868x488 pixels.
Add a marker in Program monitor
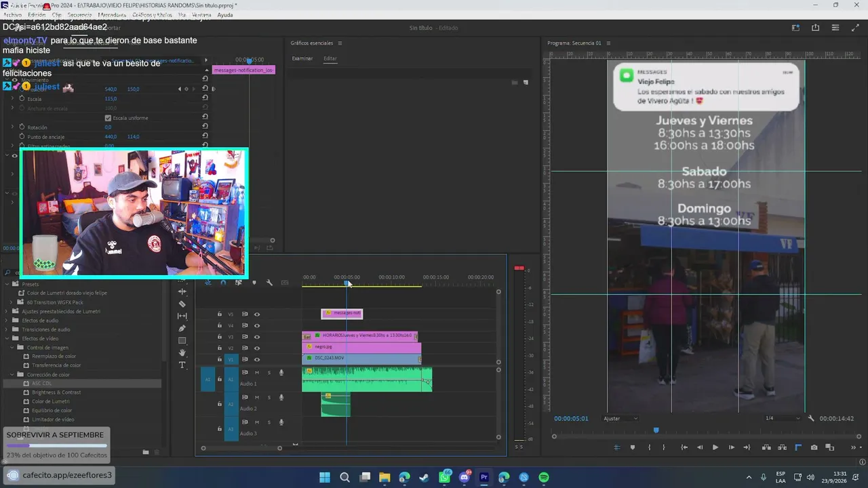(633, 447)
